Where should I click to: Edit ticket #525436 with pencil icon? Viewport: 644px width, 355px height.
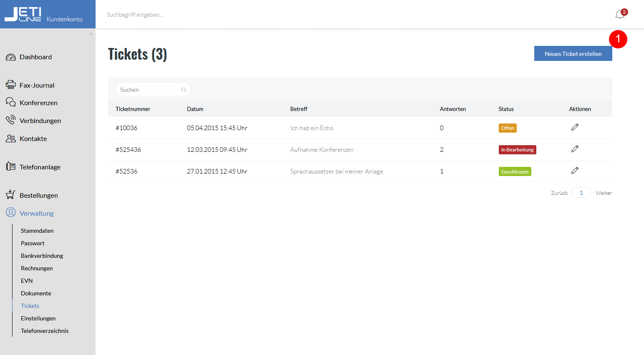[x=575, y=149]
